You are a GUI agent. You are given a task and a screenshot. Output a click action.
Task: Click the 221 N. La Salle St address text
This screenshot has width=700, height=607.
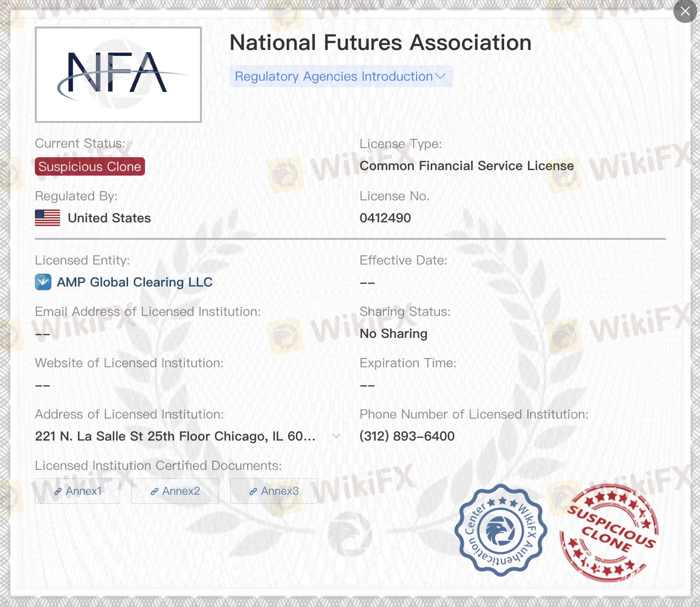pyautogui.click(x=175, y=436)
